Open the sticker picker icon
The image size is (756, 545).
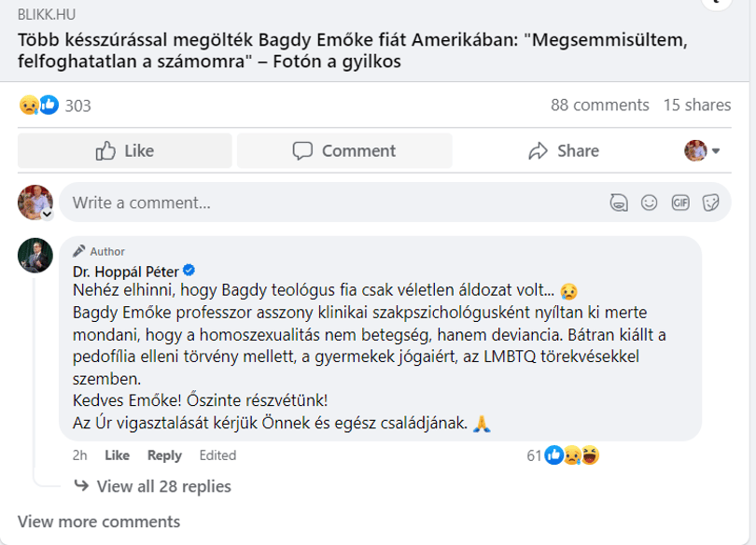pos(710,203)
